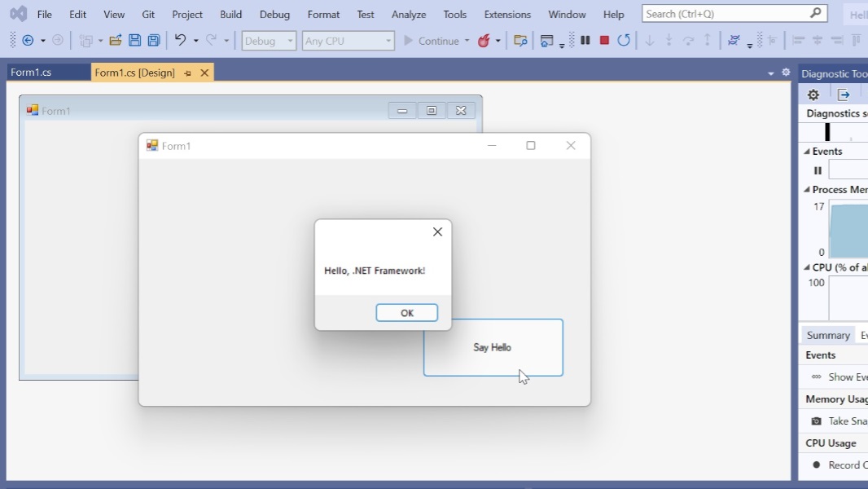Click the Hot Reload flame icon
The width and height of the screenshot is (868, 489).
(x=484, y=41)
